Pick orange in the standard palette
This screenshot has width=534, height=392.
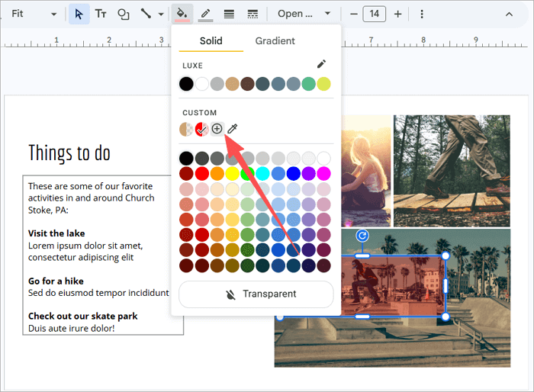click(x=217, y=174)
